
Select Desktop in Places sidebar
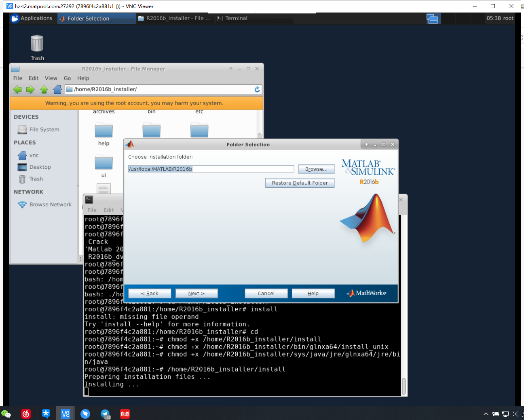coord(34,167)
